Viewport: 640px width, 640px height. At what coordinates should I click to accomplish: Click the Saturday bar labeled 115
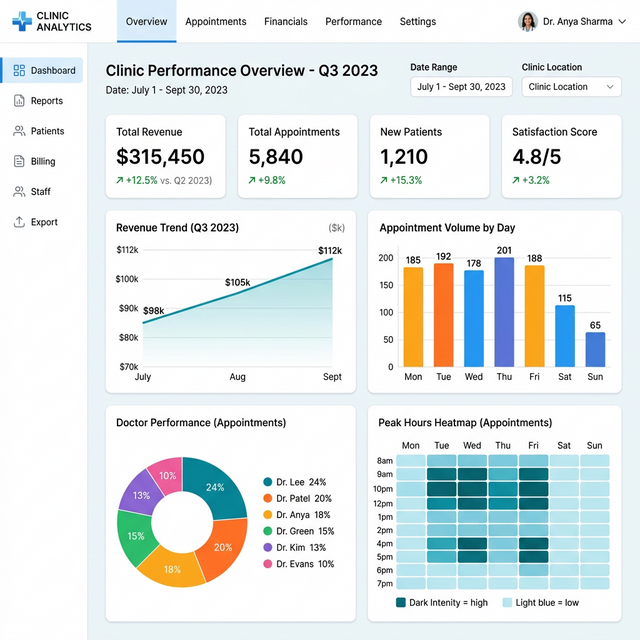565,336
